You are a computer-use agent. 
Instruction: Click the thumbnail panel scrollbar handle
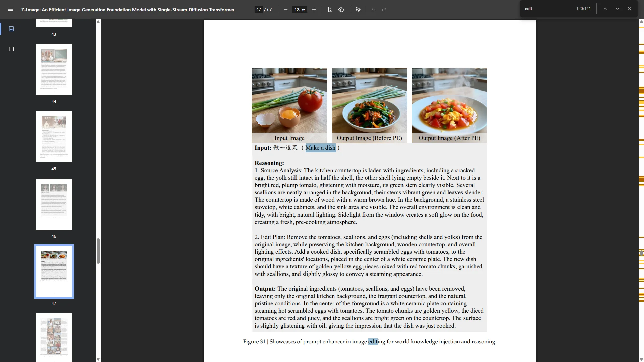point(98,251)
